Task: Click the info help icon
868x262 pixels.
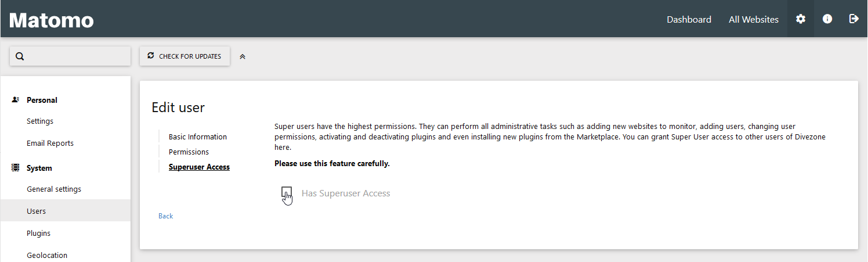Action: coord(827,19)
